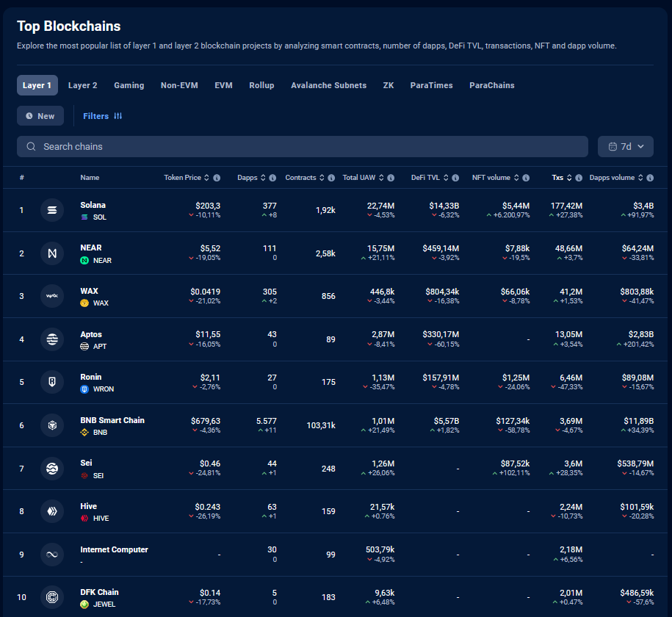The height and width of the screenshot is (617, 672).
Task: Select the Layer 1 tab
Action: coord(37,85)
